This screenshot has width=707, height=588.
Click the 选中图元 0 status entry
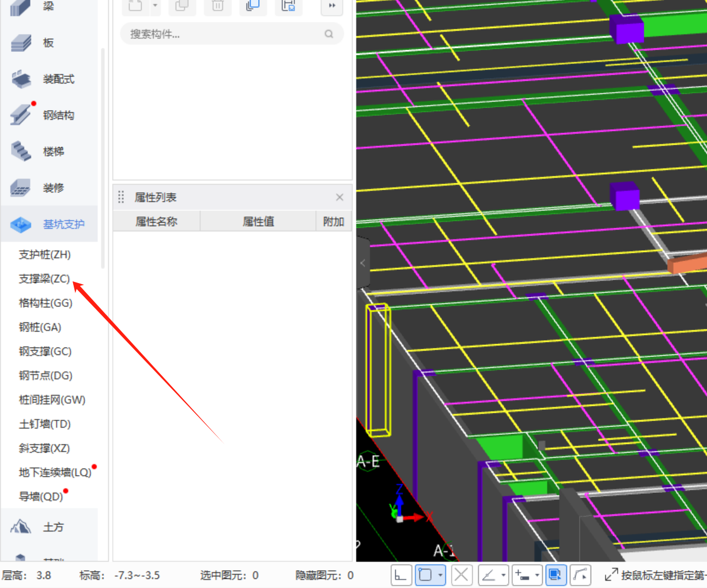[229, 575]
